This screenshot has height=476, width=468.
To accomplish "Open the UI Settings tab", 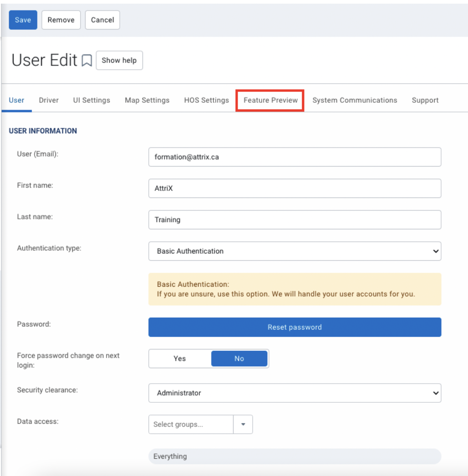I will [x=92, y=100].
